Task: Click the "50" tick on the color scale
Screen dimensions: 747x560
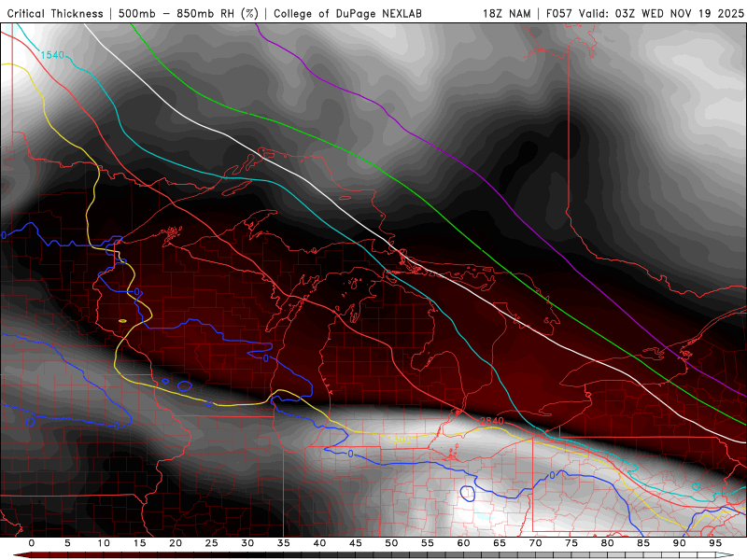Action: (x=391, y=543)
